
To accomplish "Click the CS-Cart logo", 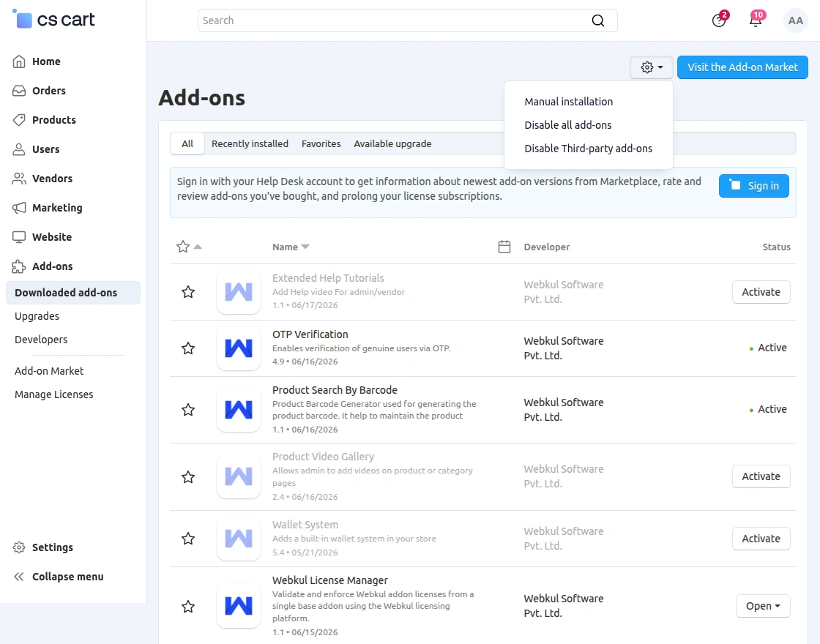I will [x=53, y=19].
